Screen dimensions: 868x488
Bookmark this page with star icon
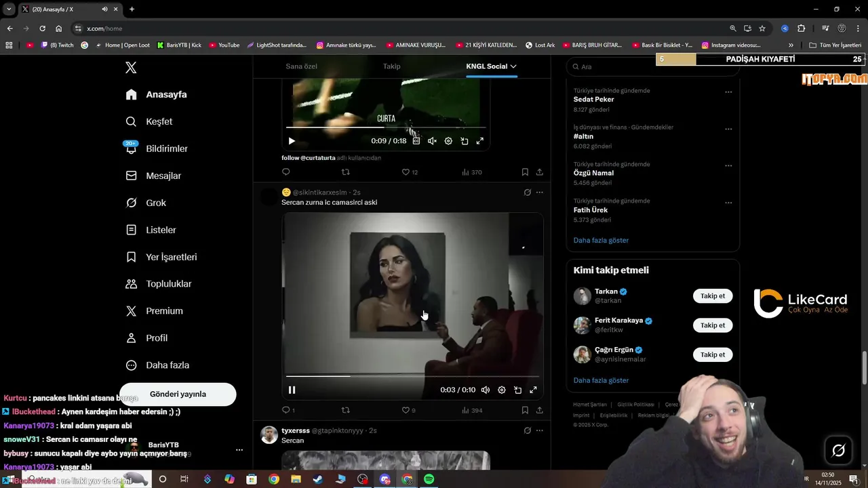coord(762,28)
